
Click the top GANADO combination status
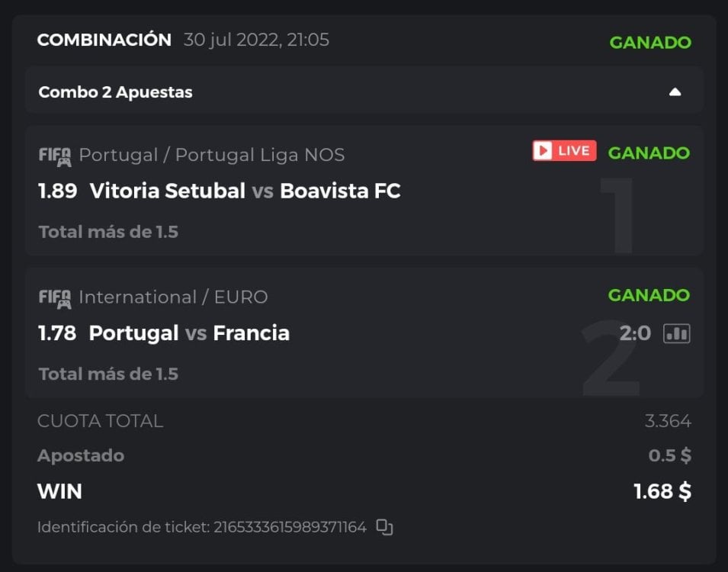pyautogui.click(x=650, y=43)
